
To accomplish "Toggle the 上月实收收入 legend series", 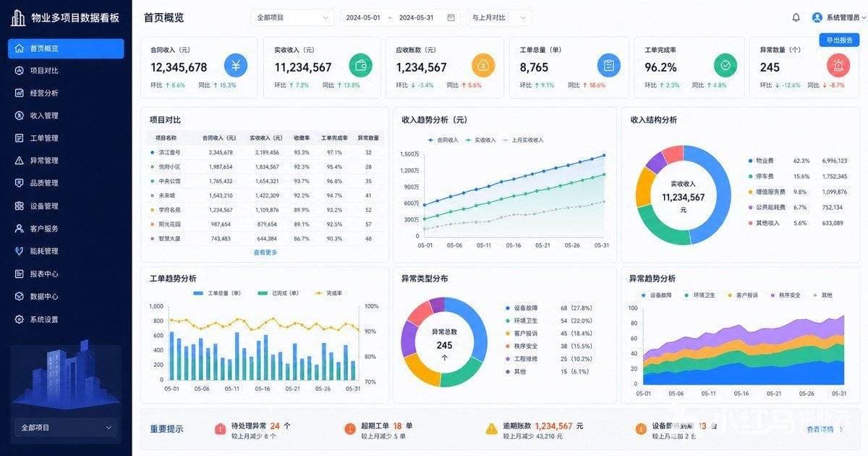I will tap(523, 140).
